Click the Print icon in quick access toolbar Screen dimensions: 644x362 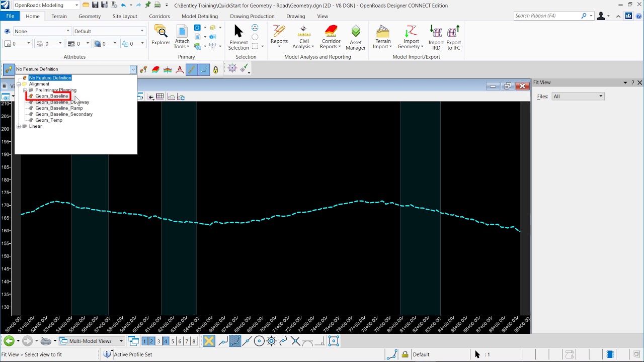(157, 5)
